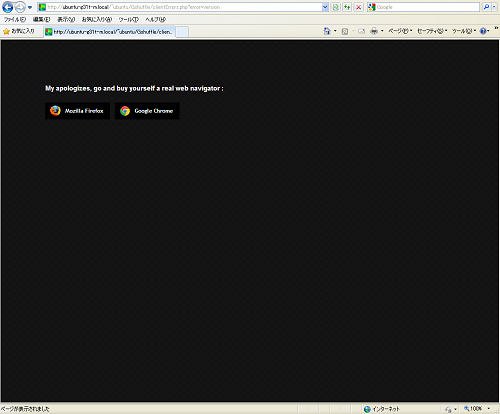Click the 100% zoom level button
Screen dimensions: 500x414
point(473,409)
